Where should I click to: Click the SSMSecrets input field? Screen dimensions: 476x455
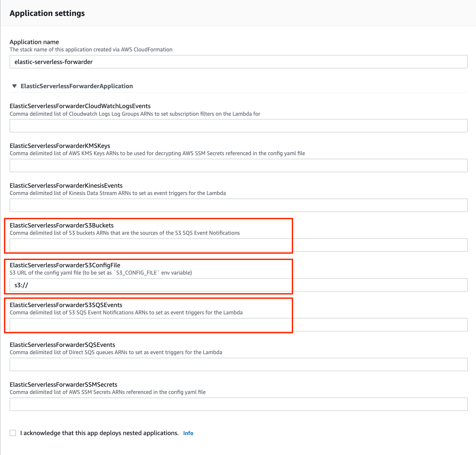coord(239,404)
